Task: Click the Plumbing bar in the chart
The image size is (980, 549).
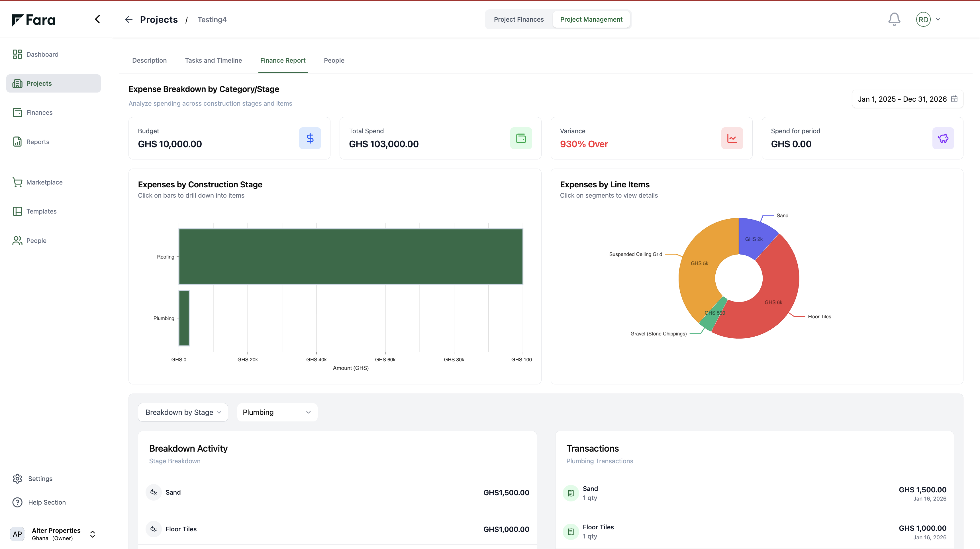Action: point(184,318)
